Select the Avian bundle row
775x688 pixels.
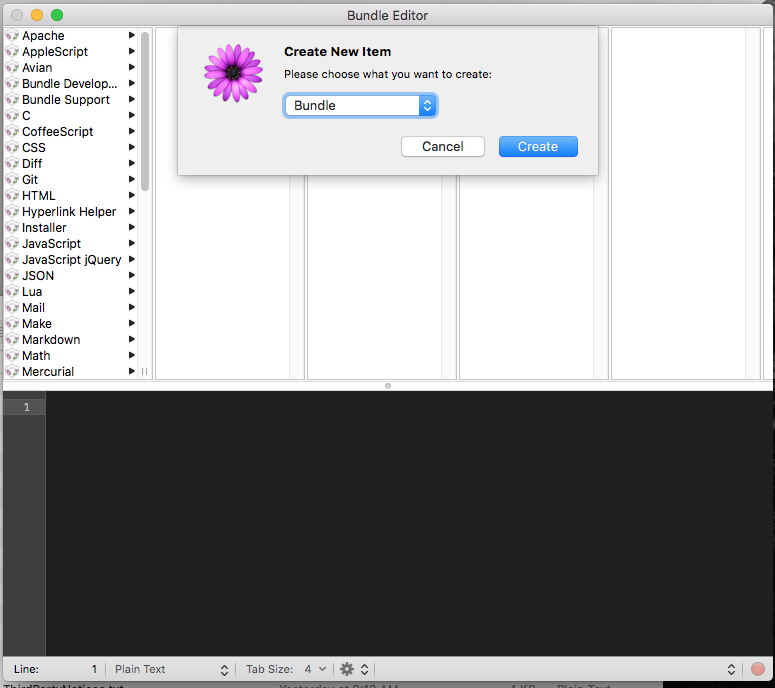[x=70, y=68]
